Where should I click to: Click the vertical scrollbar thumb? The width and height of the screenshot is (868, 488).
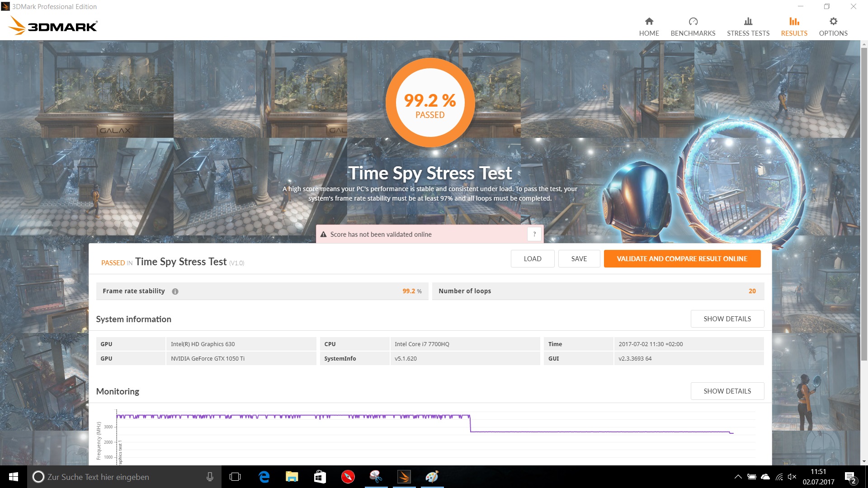(x=864, y=203)
